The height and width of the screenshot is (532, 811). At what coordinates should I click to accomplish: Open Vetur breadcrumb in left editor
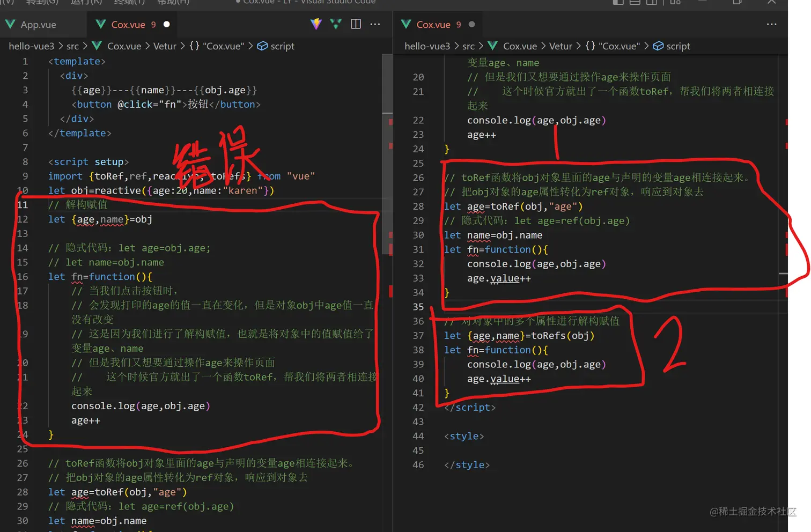click(165, 46)
